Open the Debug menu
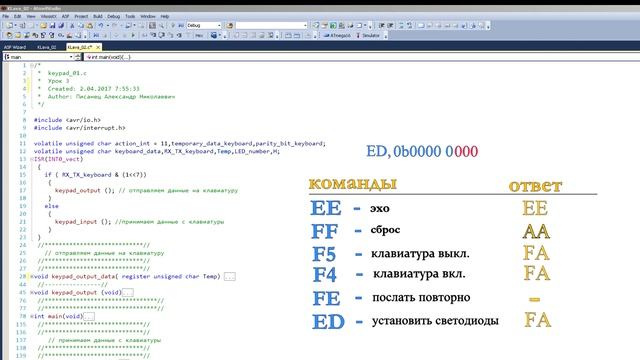 pyautogui.click(x=113, y=16)
